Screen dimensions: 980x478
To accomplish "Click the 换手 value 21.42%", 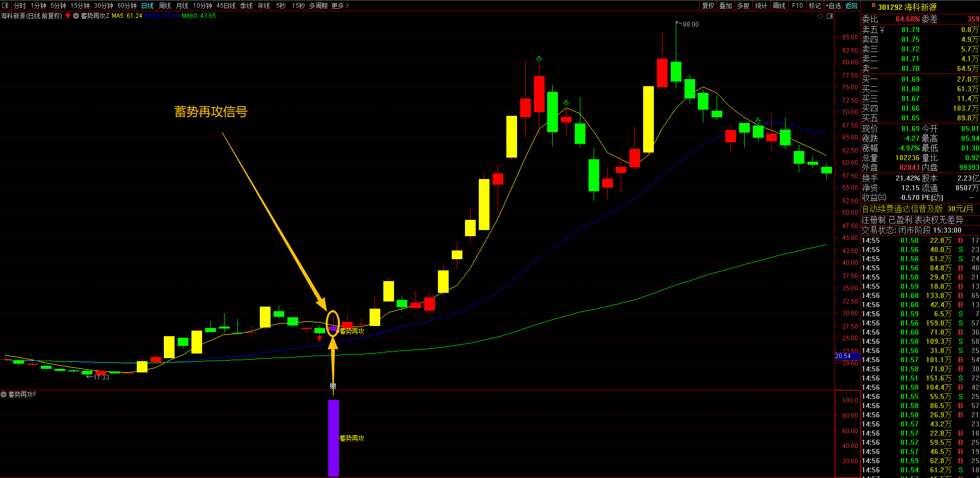I will (x=908, y=179).
